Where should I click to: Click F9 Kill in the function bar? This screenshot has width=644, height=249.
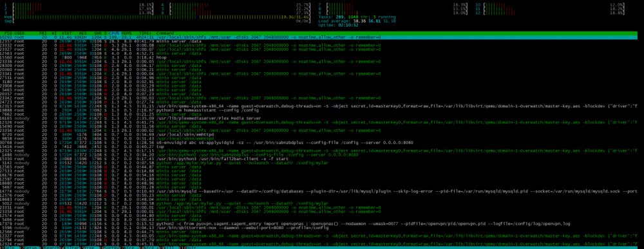(x=168, y=247)
